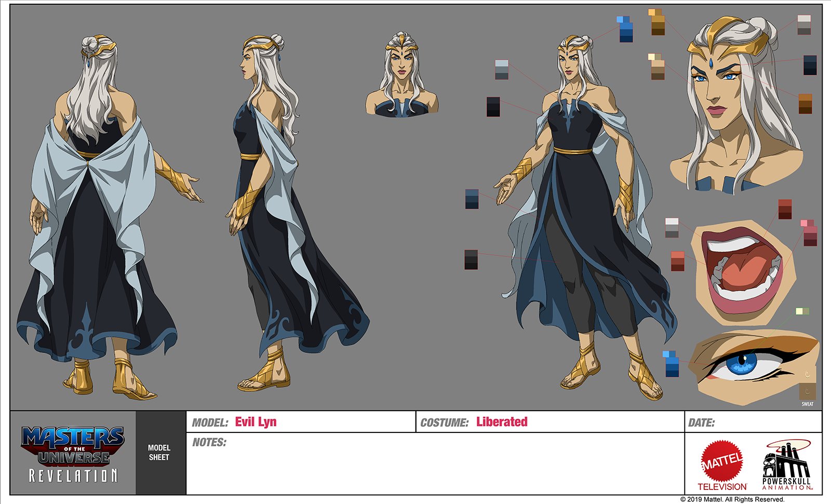The image size is (831, 504).
Task: Select the dark red inner mouth swatch
Action: (785, 209)
